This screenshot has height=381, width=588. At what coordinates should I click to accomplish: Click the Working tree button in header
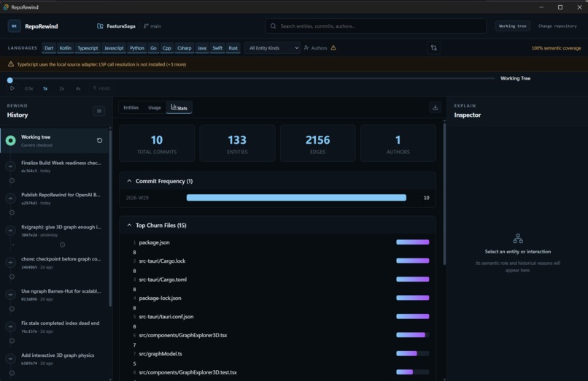pos(513,26)
